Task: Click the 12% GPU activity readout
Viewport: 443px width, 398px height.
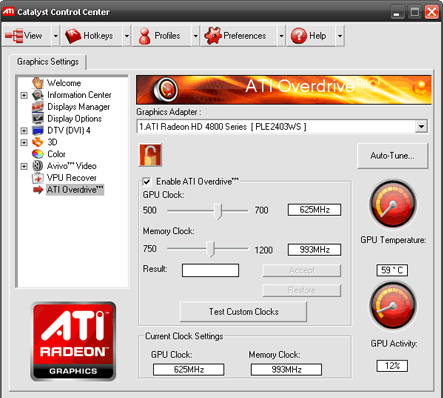Action: point(392,366)
